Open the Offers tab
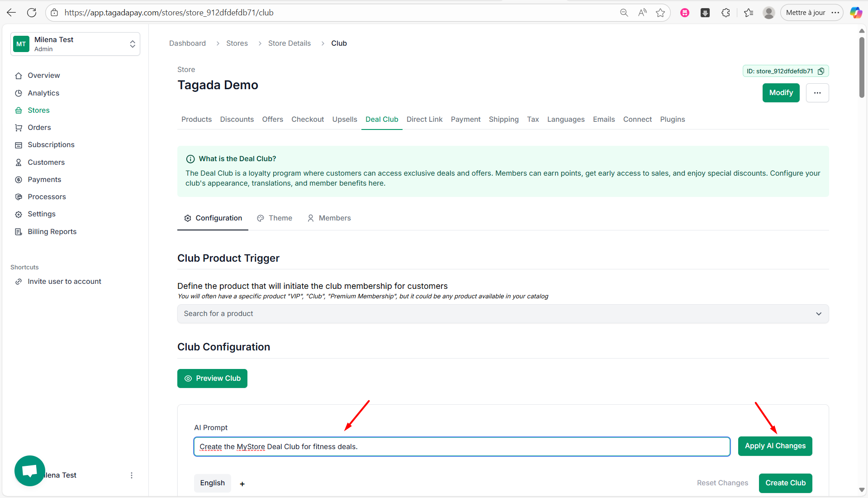 [x=273, y=120]
